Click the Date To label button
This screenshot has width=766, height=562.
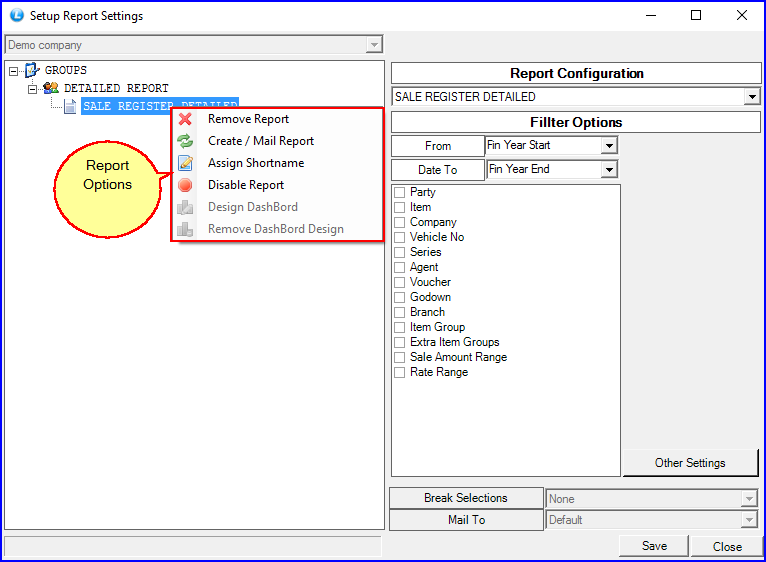tap(438, 170)
